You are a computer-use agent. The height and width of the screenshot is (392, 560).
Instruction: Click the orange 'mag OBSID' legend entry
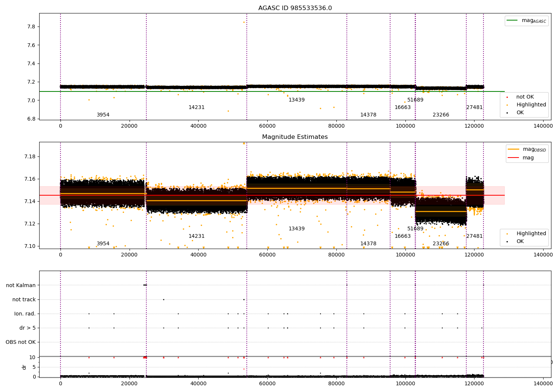pos(527,149)
